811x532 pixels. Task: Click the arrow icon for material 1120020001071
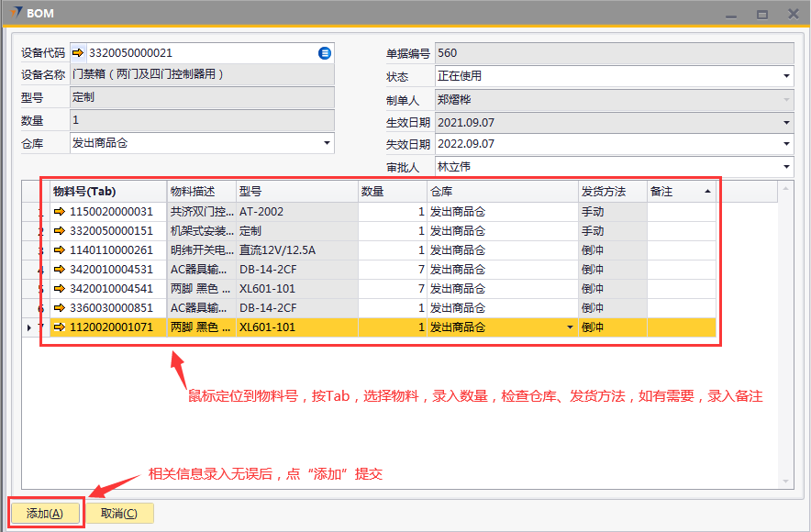pyautogui.click(x=60, y=327)
